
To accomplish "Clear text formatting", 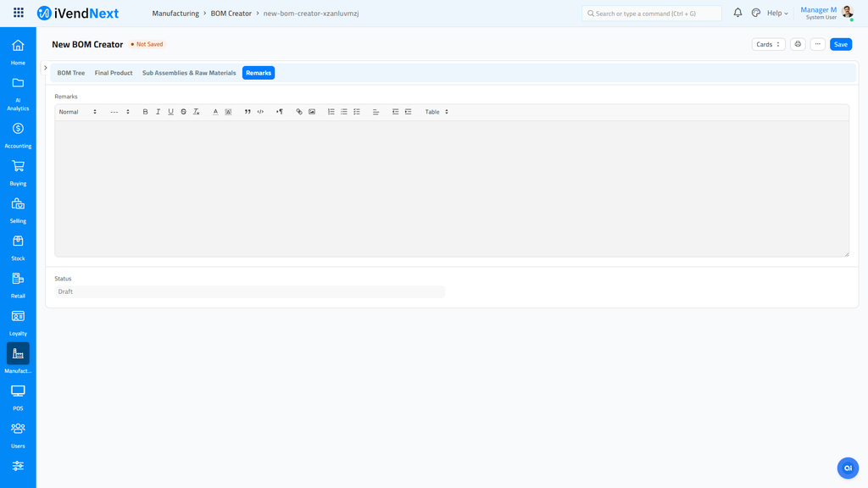I will pos(196,112).
